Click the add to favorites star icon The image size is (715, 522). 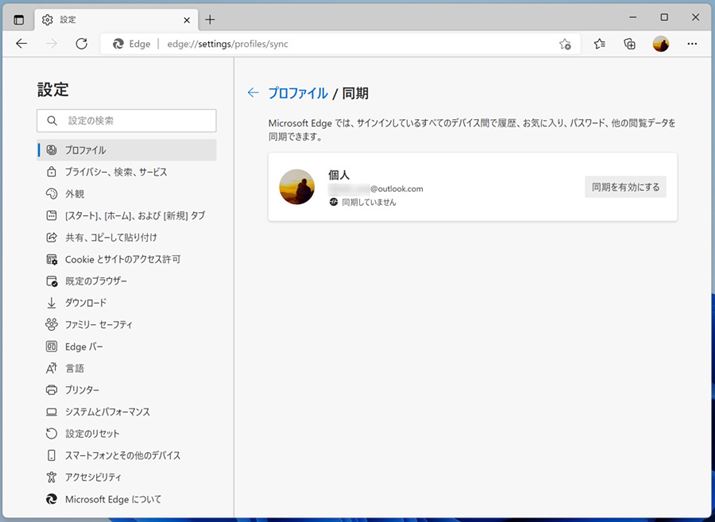click(565, 44)
